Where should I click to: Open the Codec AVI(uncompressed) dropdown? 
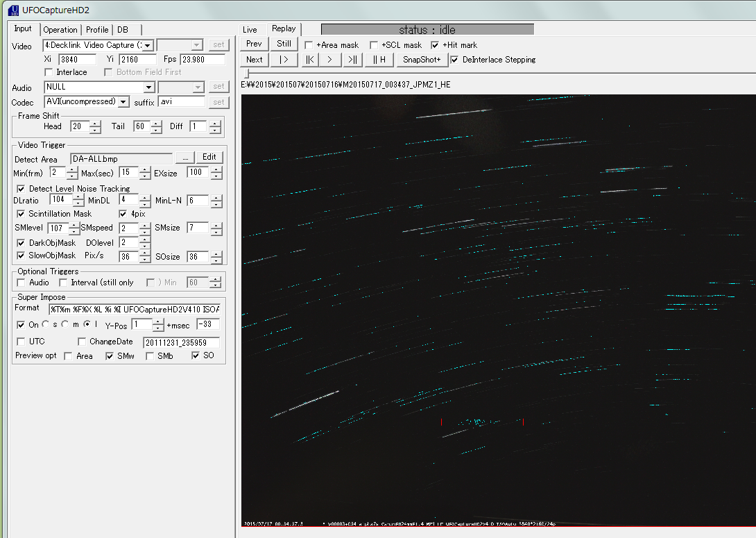[123, 102]
